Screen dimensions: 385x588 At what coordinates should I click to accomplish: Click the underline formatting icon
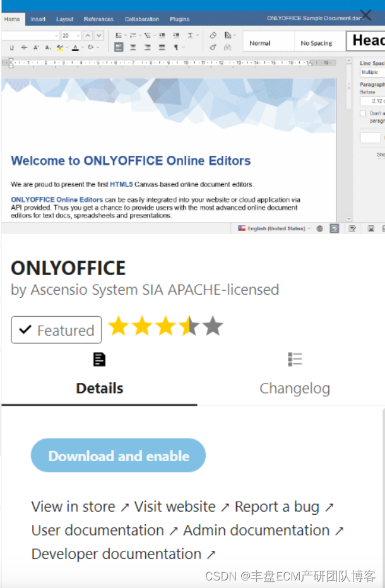pyautogui.click(x=11, y=47)
